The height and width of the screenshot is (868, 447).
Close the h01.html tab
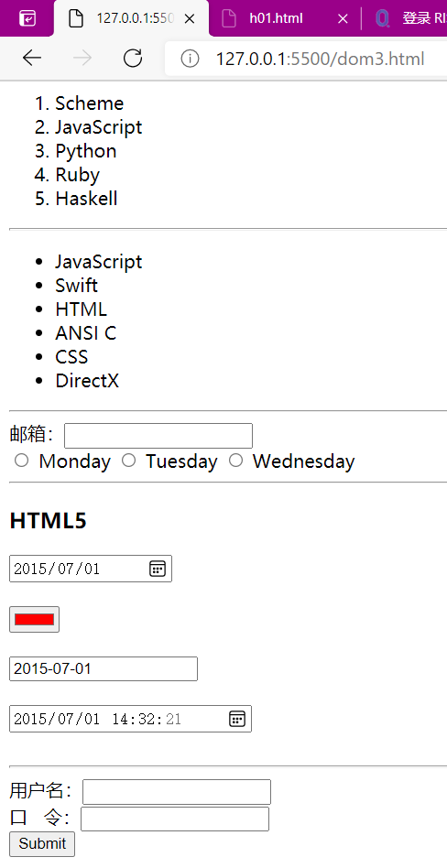pos(343,19)
